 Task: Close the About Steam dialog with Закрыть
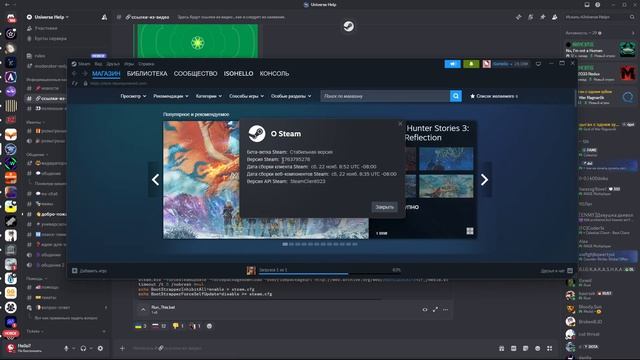(x=384, y=207)
